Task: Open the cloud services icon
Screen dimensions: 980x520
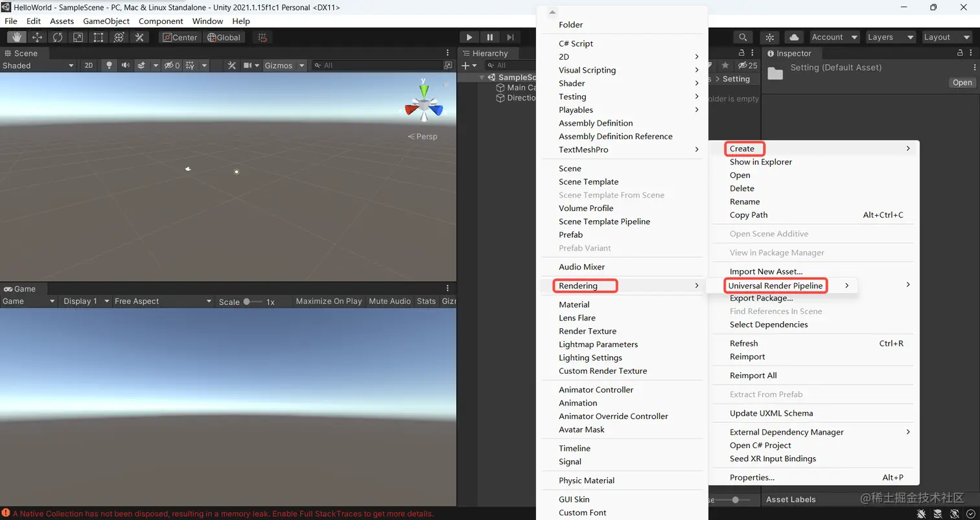Action: tap(794, 37)
